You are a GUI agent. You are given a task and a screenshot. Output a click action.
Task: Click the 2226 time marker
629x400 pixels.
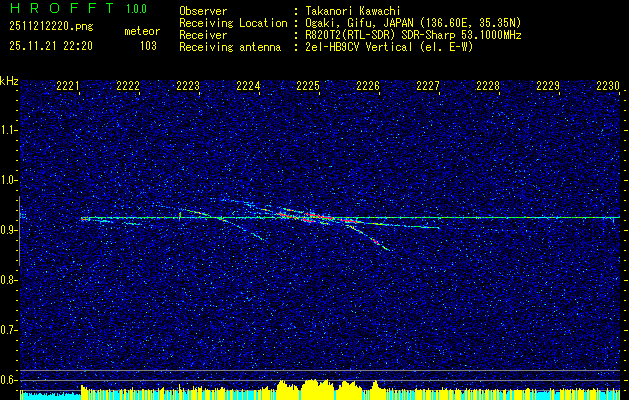coord(368,86)
